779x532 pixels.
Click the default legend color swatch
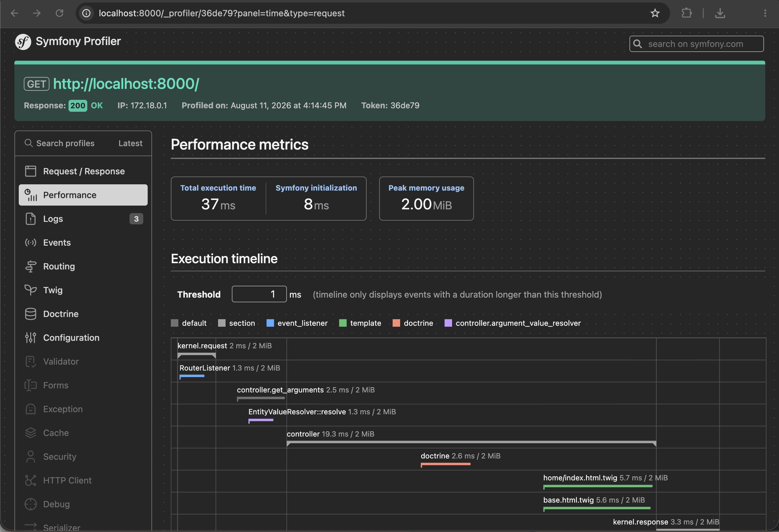(x=175, y=323)
